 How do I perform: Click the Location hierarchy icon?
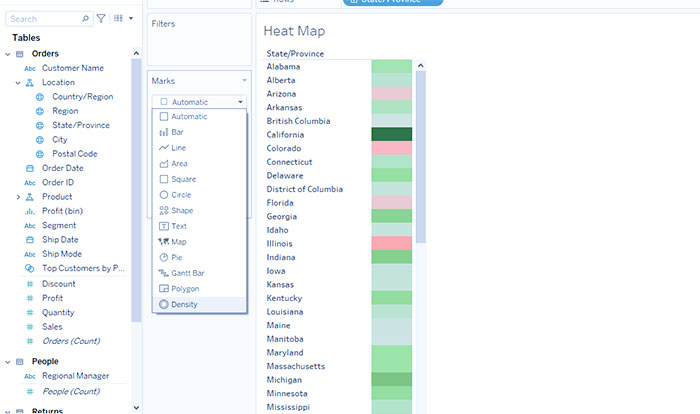[29, 83]
